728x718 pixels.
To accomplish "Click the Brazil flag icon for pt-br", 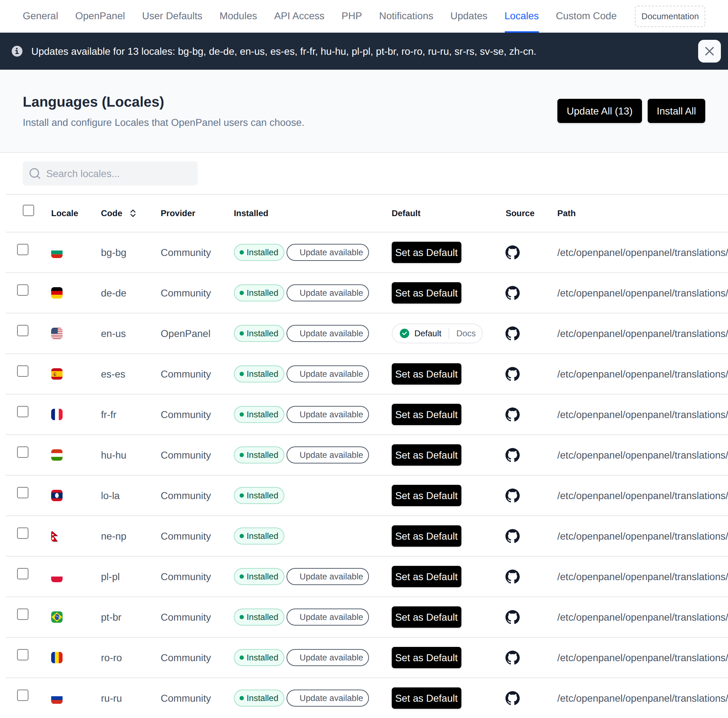I will pyautogui.click(x=57, y=617).
